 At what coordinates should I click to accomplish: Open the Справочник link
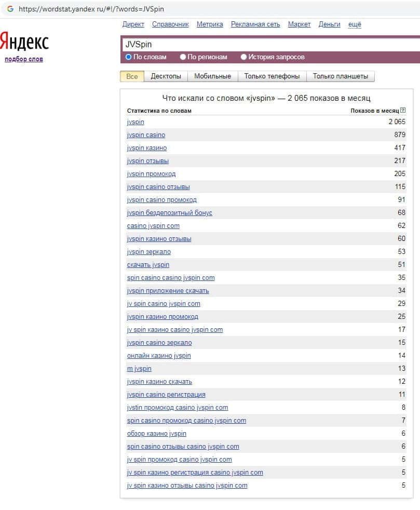(170, 24)
